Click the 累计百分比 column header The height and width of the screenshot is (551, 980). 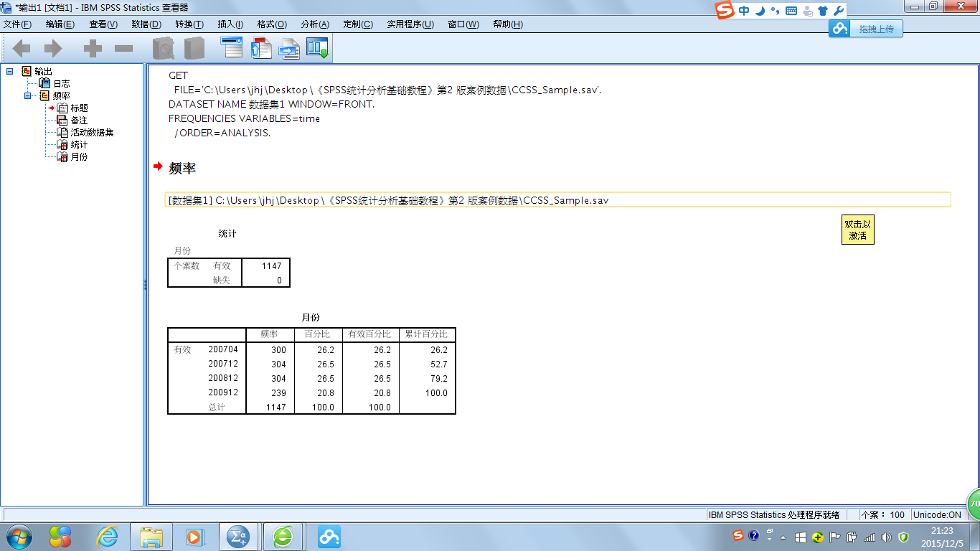click(427, 335)
